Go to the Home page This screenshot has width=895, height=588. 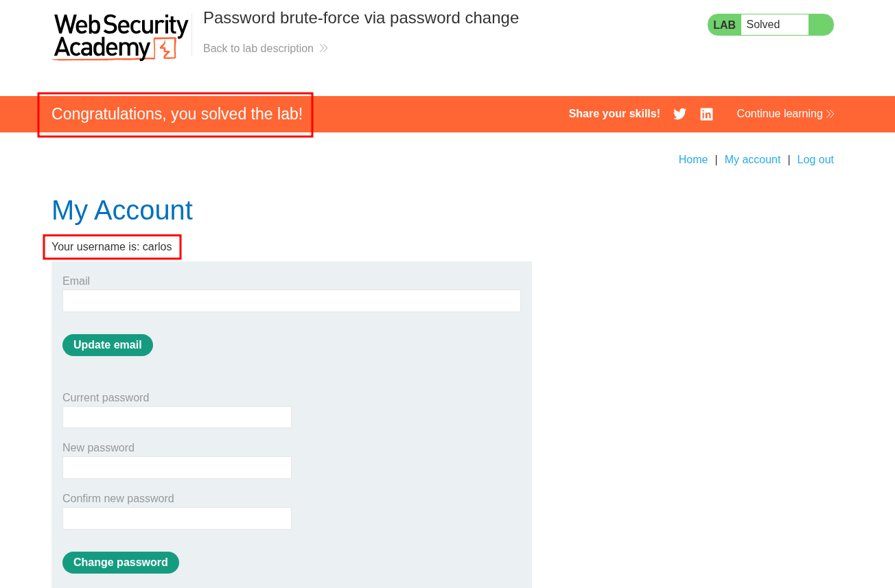tap(693, 160)
